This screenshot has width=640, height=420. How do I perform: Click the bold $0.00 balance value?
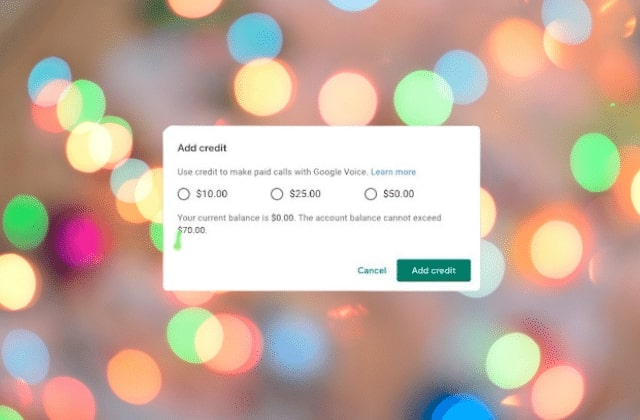pyautogui.click(x=282, y=218)
